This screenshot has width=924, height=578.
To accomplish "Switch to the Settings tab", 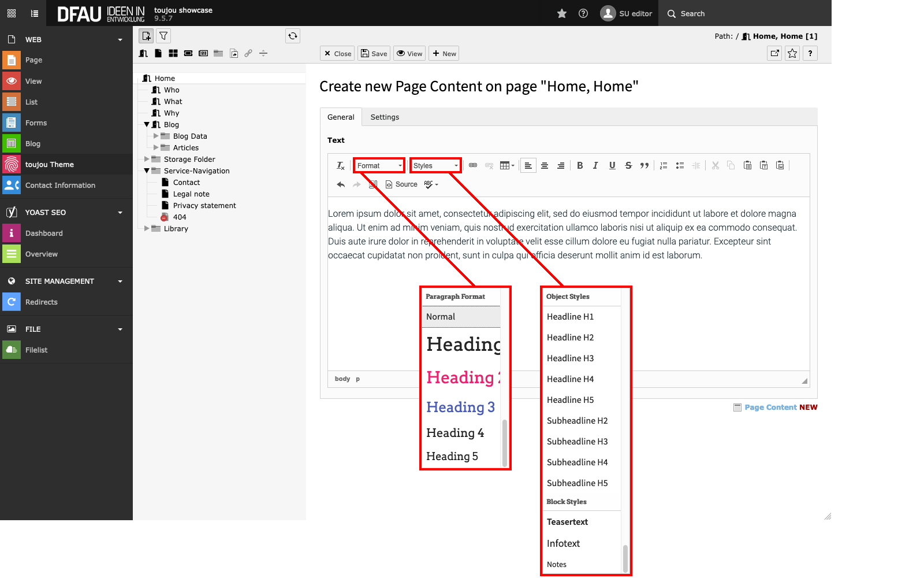I will point(385,117).
